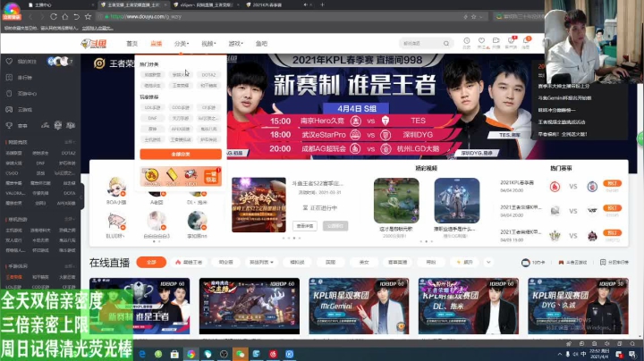Click the ROA小猫 streamer avatar
The image size is (644, 361).
(x=116, y=187)
